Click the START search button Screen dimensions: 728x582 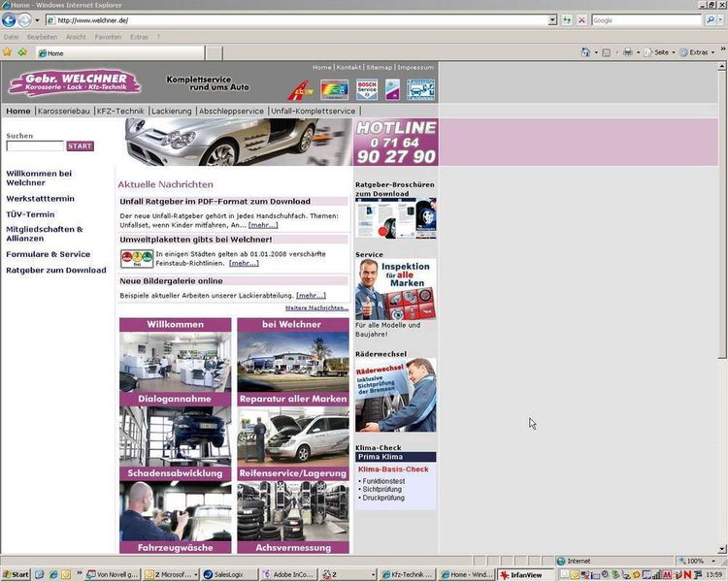click(80, 145)
